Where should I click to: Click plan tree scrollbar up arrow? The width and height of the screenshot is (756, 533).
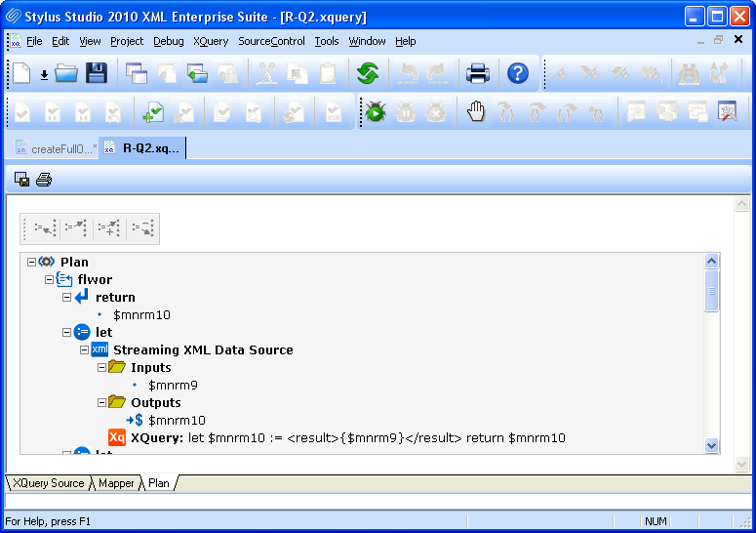coord(712,262)
